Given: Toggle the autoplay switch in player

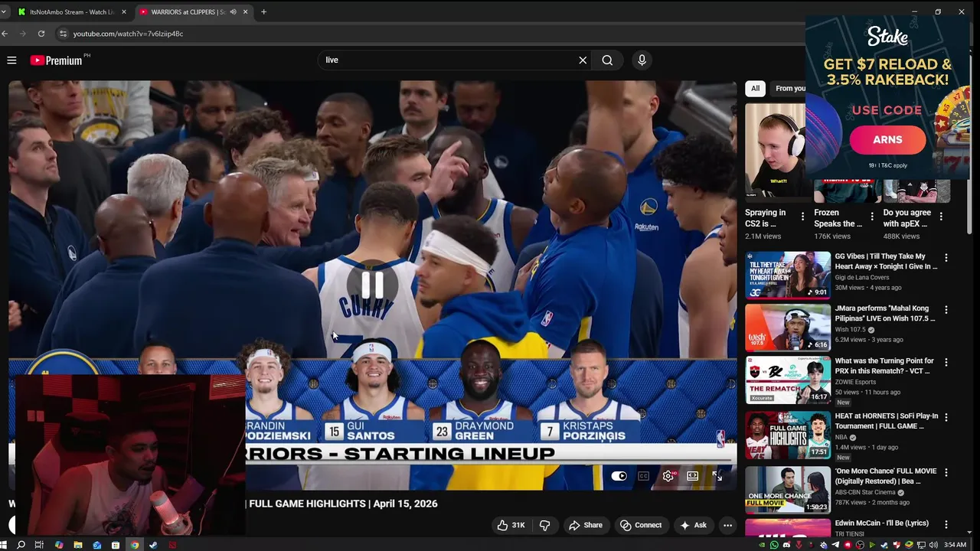Looking at the screenshot, I should 619,476.
